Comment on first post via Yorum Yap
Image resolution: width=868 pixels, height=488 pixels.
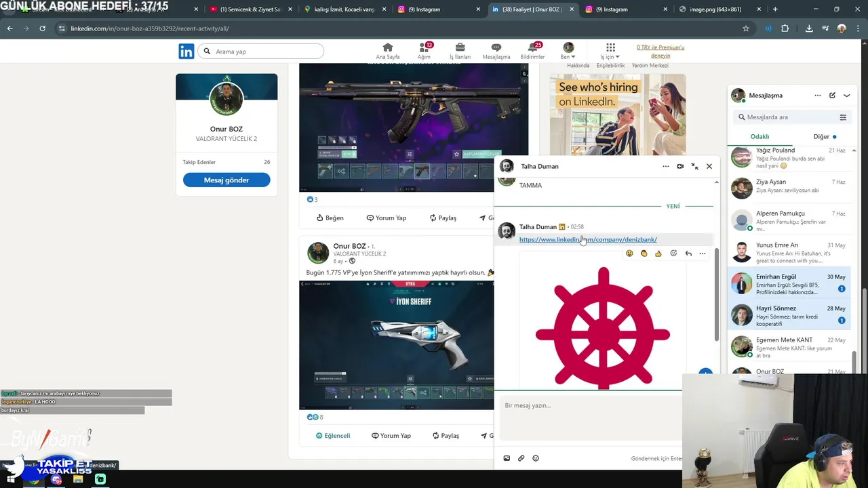pyautogui.click(x=387, y=218)
